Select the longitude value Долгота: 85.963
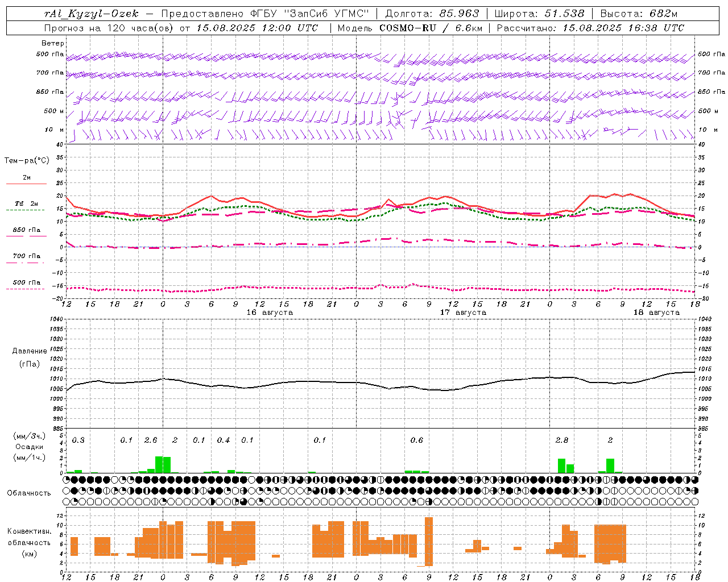 coord(432,14)
